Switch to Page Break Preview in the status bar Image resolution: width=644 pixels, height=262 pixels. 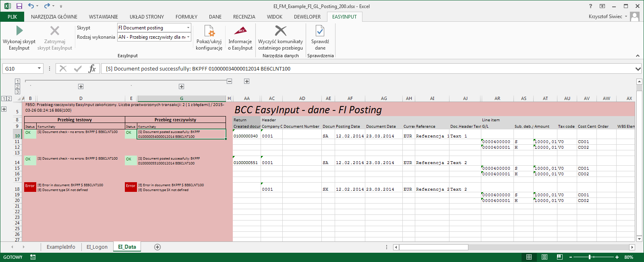559,257
